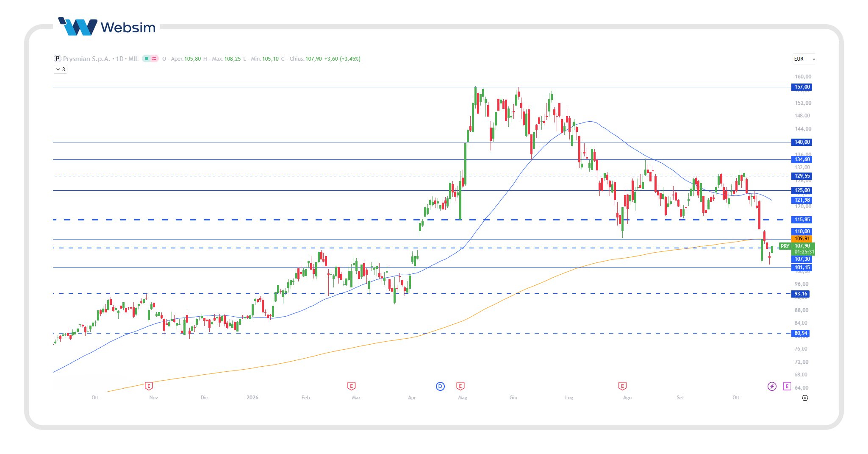Open the earnings marker near Mag
The width and height of the screenshot is (868, 454).
(460, 386)
